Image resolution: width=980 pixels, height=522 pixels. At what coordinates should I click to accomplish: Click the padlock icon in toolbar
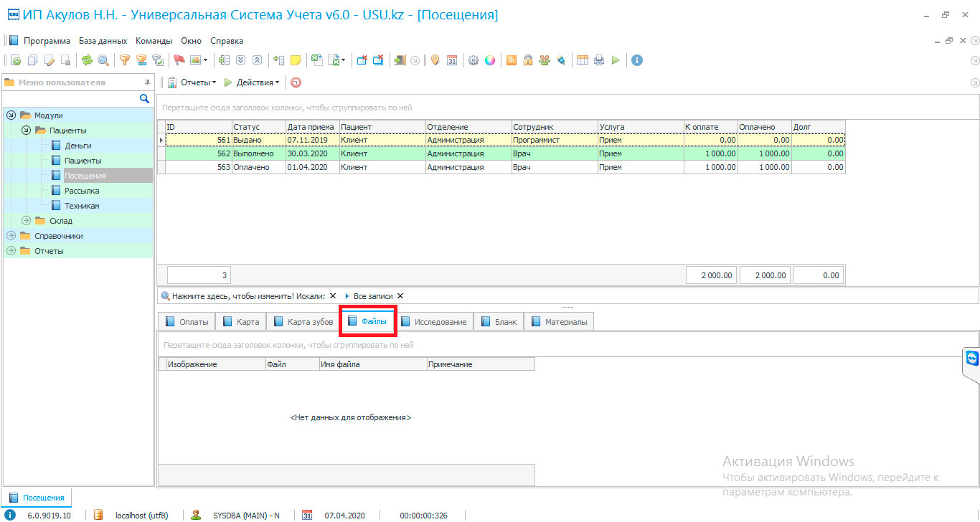click(x=528, y=60)
